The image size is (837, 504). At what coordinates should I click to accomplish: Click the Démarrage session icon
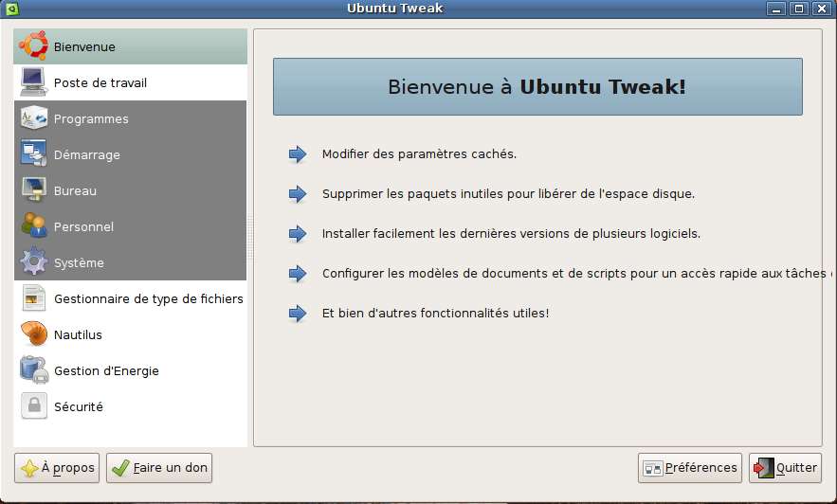[33, 153]
